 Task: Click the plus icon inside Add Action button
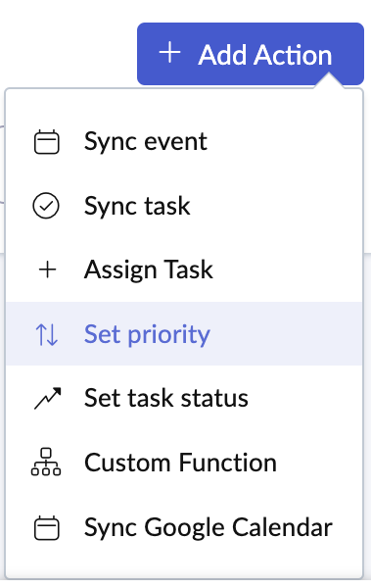pos(169,53)
